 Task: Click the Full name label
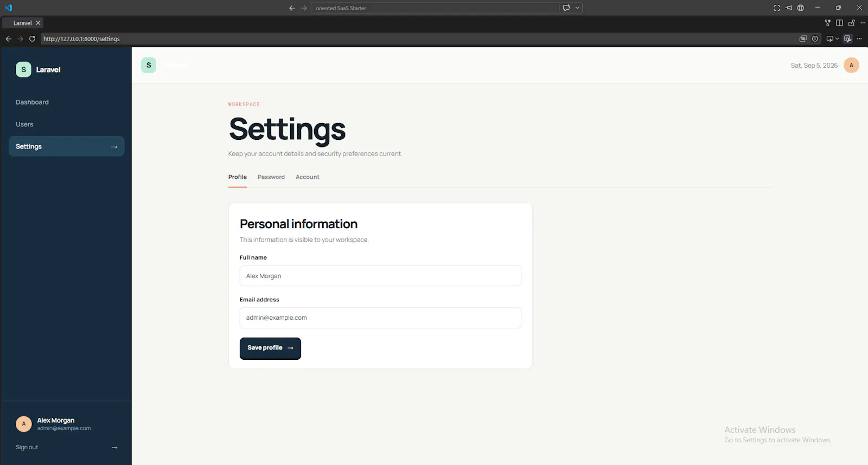(253, 258)
